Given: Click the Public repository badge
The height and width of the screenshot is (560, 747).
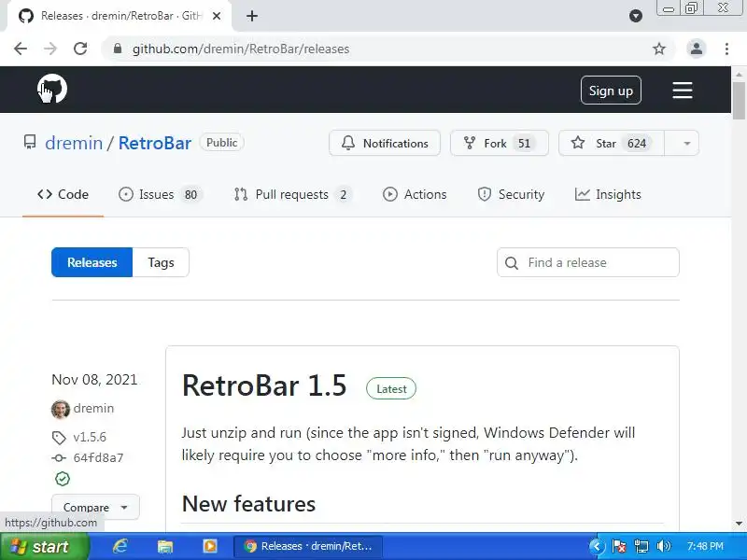Looking at the screenshot, I should click(222, 143).
